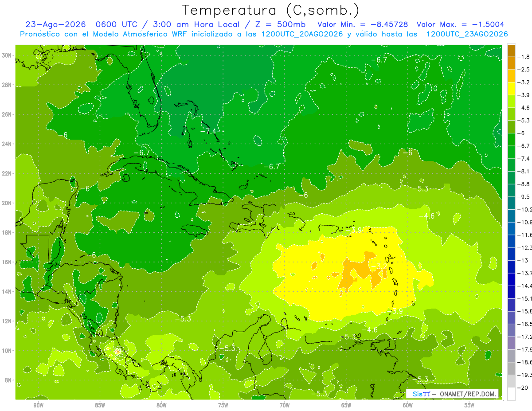Click the '75W' longitude axis label
The image size is (532, 411).
tap(223, 406)
